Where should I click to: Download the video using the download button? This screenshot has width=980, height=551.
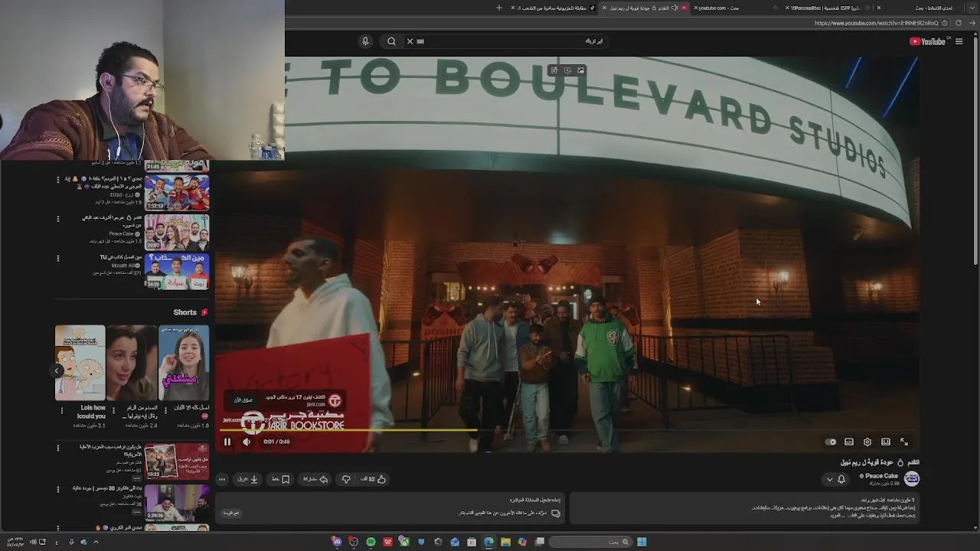coord(247,479)
